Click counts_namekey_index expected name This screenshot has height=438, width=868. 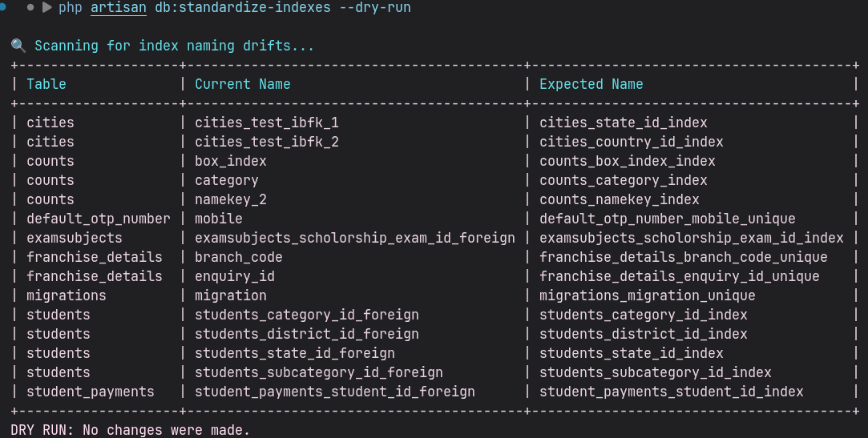click(620, 199)
